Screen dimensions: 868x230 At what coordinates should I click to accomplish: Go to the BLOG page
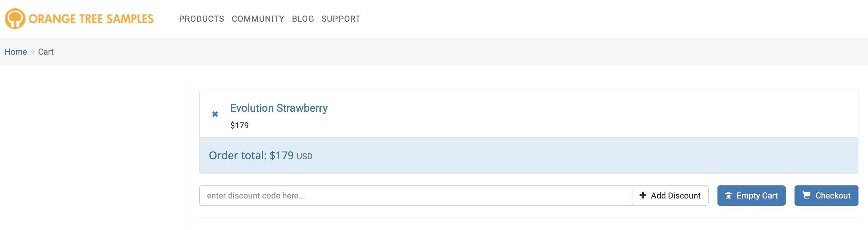(x=303, y=19)
